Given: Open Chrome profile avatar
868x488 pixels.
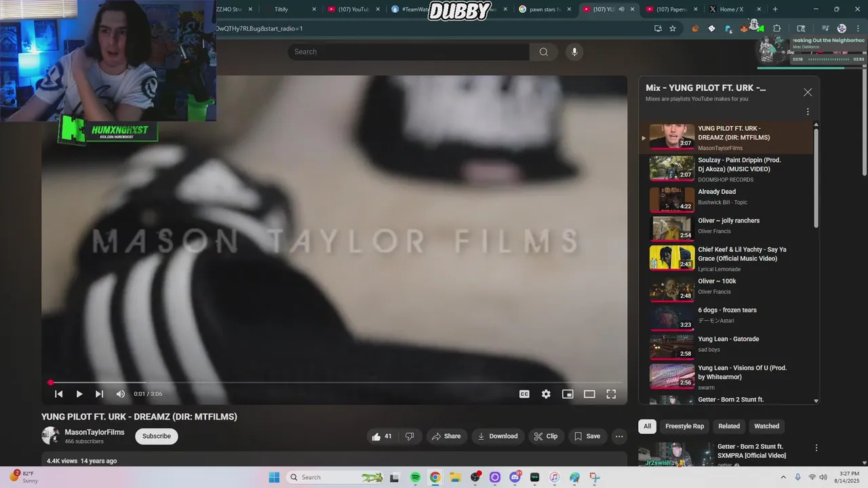Looking at the screenshot, I should 842,28.
